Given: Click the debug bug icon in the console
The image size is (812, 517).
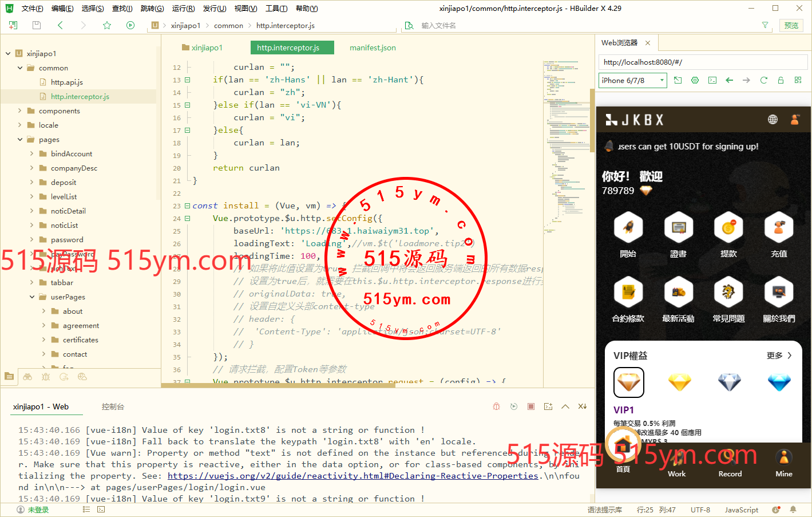Looking at the screenshot, I should [x=496, y=407].
